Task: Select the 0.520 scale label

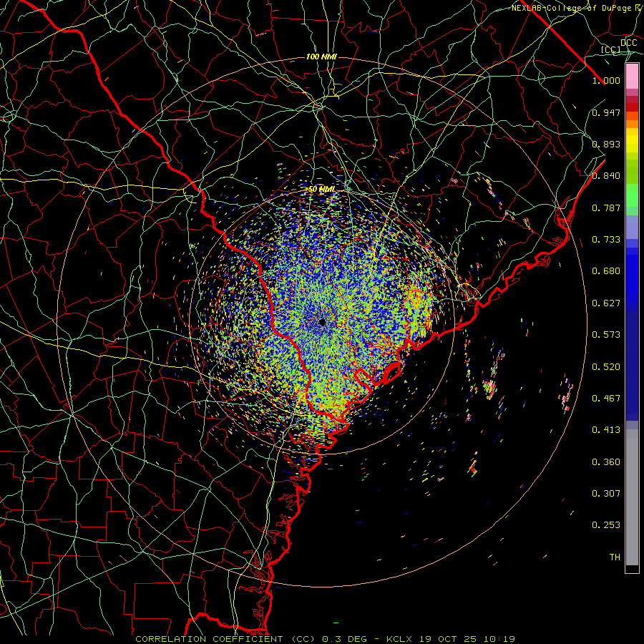Action: coord(606,367)
